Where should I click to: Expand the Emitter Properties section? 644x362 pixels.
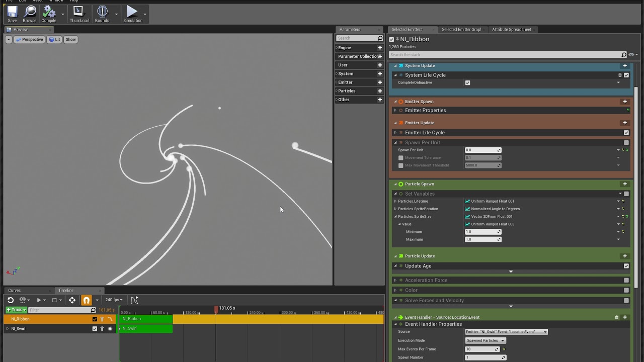coord(395,110)
